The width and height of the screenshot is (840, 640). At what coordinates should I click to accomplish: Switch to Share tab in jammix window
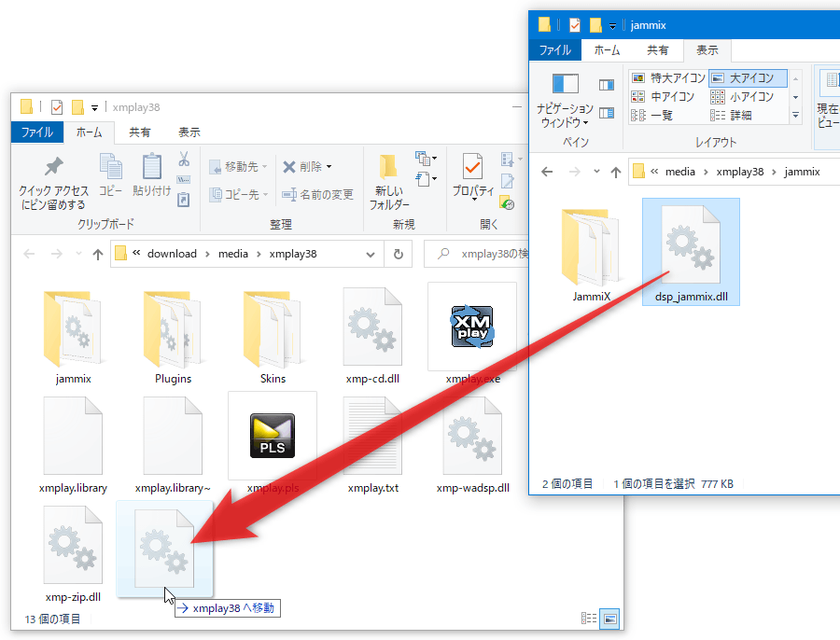coord(657,50)
